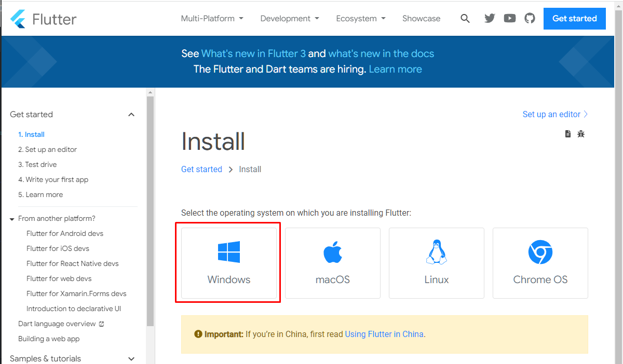This screenshot has height=364, width=623.
Task: Open Flutter's Twitter page icon
Action: pyautogui.click(x=490, y=19)
